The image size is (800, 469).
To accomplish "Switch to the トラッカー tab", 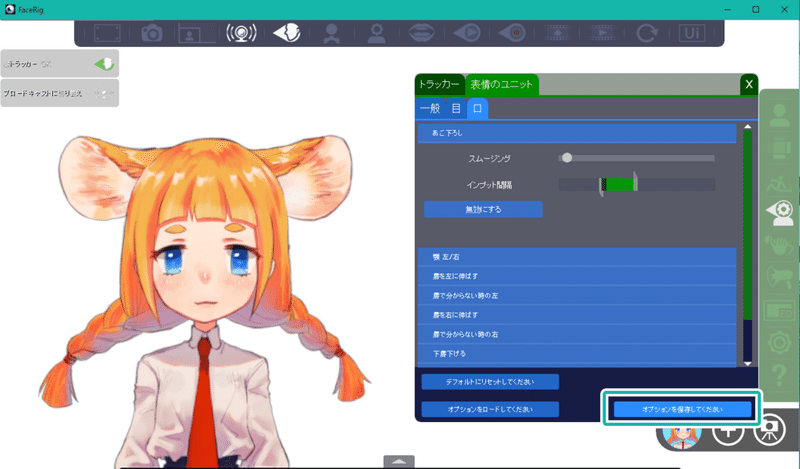I will click(439, 84).
